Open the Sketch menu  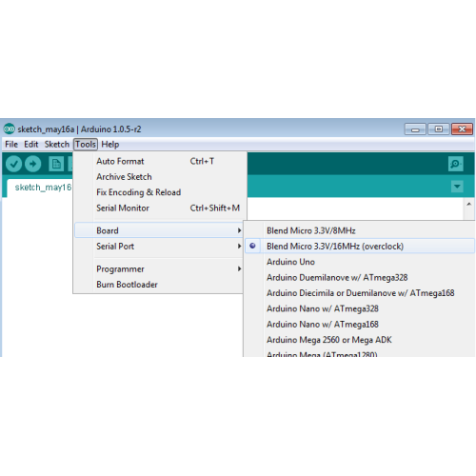tap(57, 145)
